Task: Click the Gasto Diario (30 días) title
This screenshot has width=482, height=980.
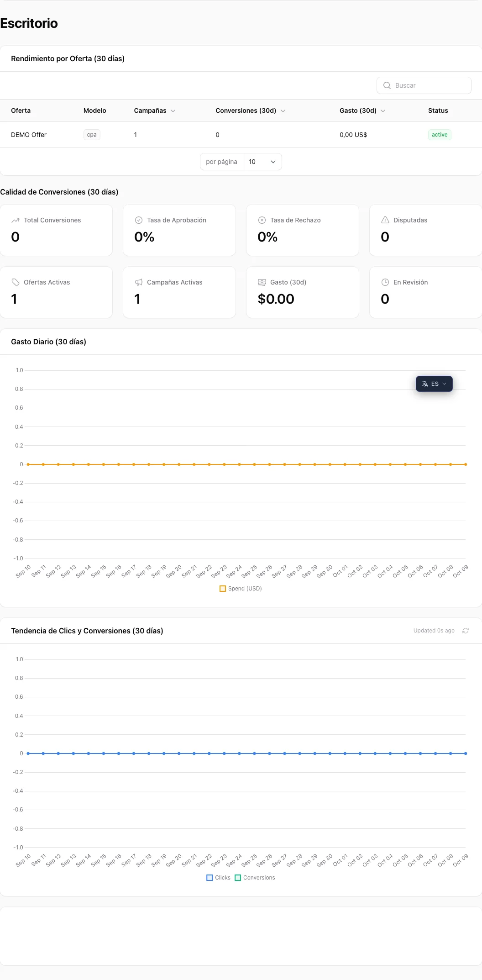Action: (48, 342)
